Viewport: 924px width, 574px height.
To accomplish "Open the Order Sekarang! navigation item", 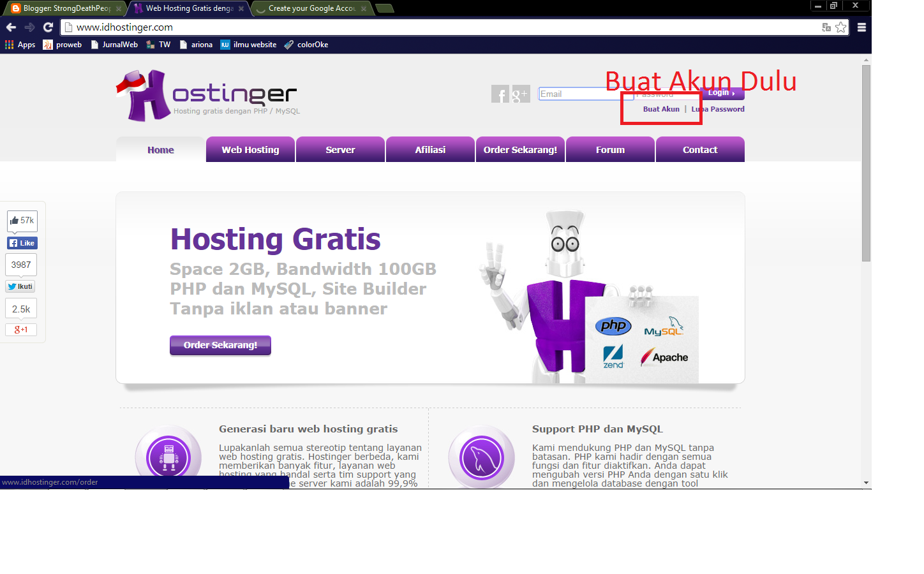I will [x=520, y=150].
